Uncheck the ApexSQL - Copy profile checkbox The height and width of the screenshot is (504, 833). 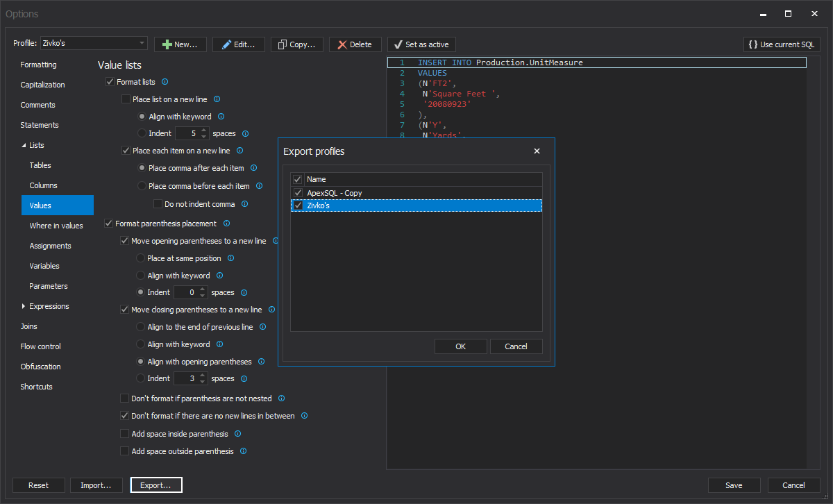pyautogui.click(x=298, y=193)
